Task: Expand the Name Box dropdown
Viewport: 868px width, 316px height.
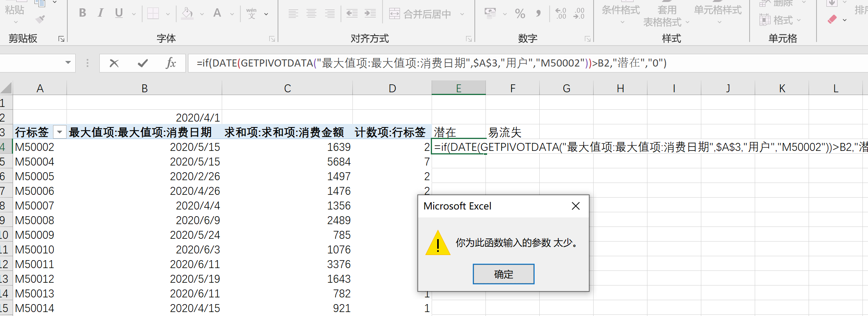Action: click(68, 63)
